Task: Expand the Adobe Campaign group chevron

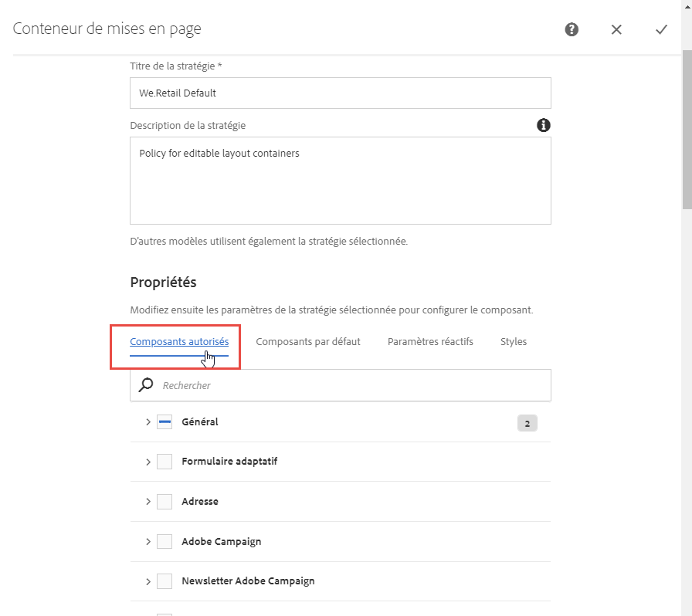Action: [x=148, y=542]
